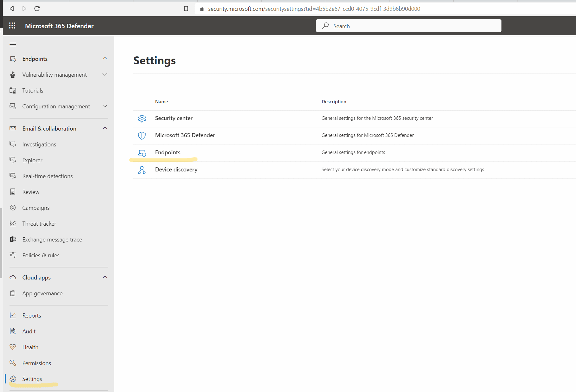Click the Endpoints row icon in settings list
576x392 pixels.
(142, 153)
